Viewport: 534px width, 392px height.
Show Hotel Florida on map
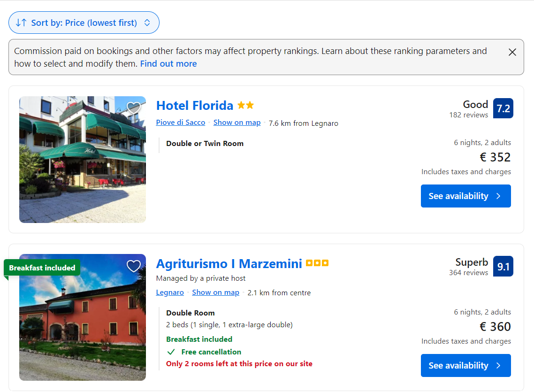pyautogui.click(x=236, y=123)
